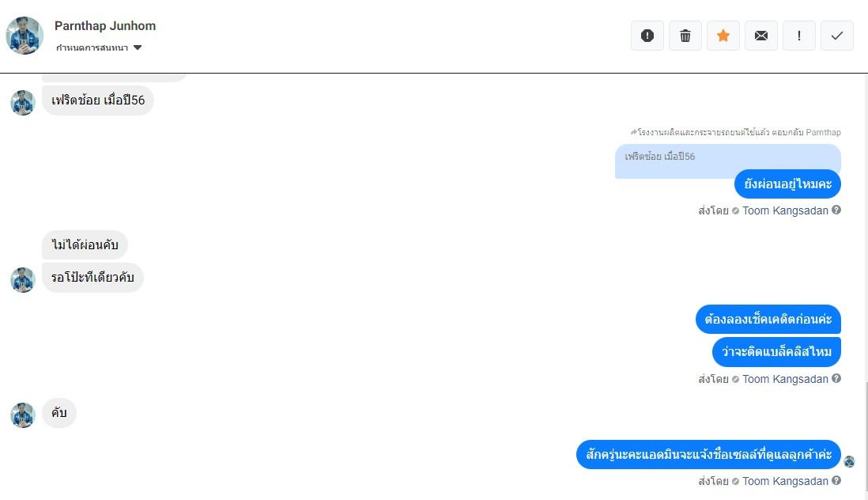Click the help icon beside the last Toom Kangsadan
This screenshot has height=500, width=868.
[x=836, y=480]
